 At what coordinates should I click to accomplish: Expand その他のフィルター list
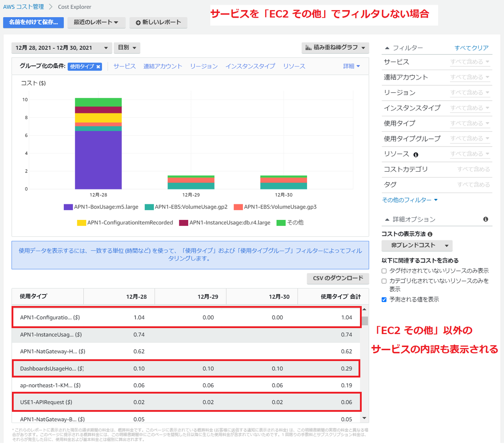(409, 200)
